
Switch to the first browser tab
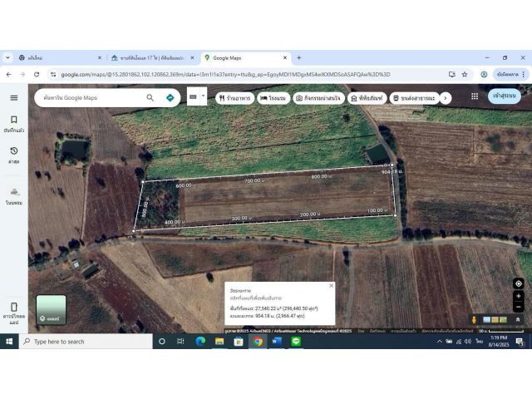click(60, 58)
